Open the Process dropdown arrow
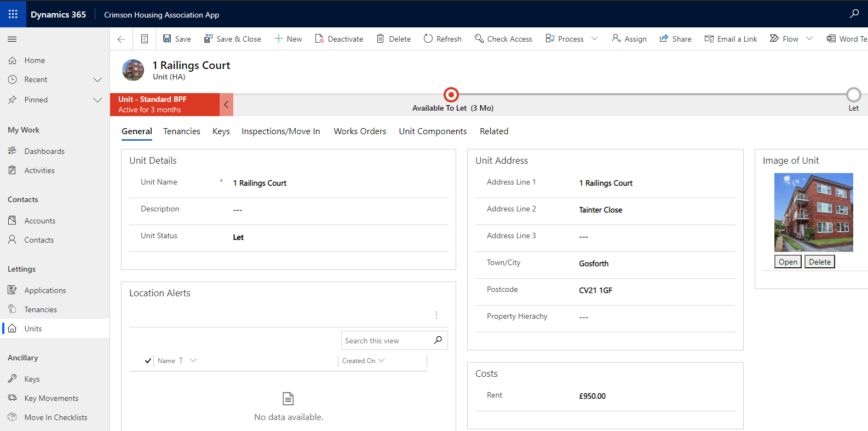 tap(595, 39)
